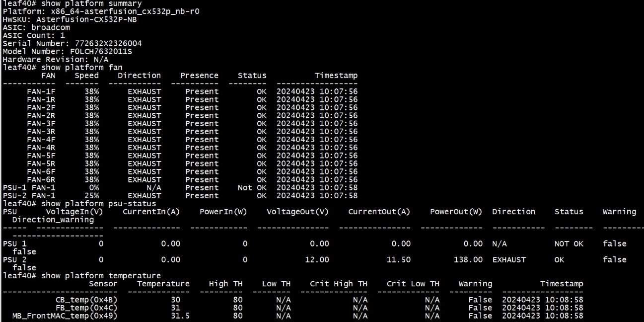Click CB_temp timestamp 20240423 10:08:58

(x=542, y=300)
